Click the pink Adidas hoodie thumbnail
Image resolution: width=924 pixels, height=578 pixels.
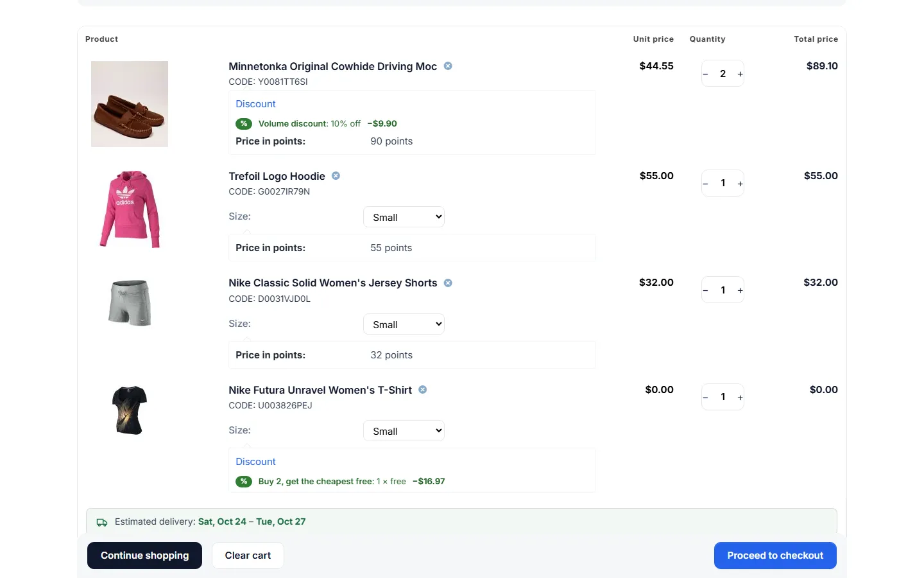pos(130,209)
